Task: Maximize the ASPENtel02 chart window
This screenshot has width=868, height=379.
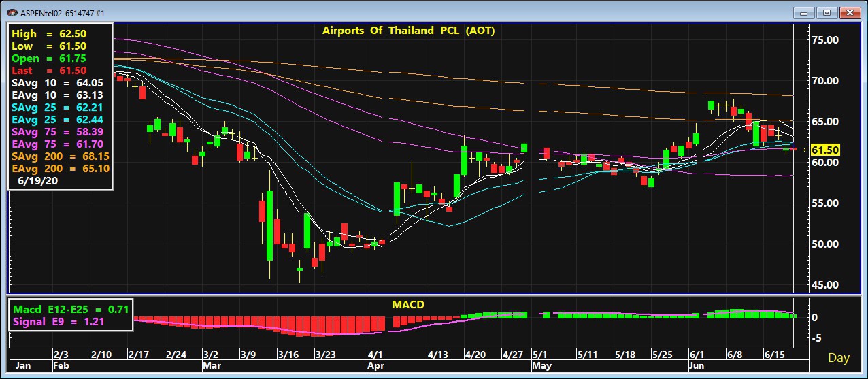Action: tap(827, 12)
